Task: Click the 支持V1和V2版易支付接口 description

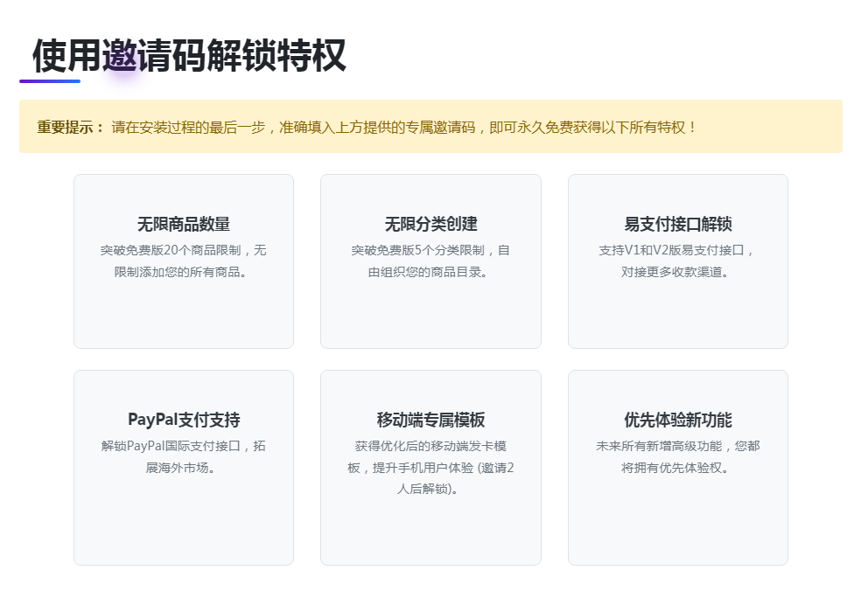Action: click(x=677, y=250)
